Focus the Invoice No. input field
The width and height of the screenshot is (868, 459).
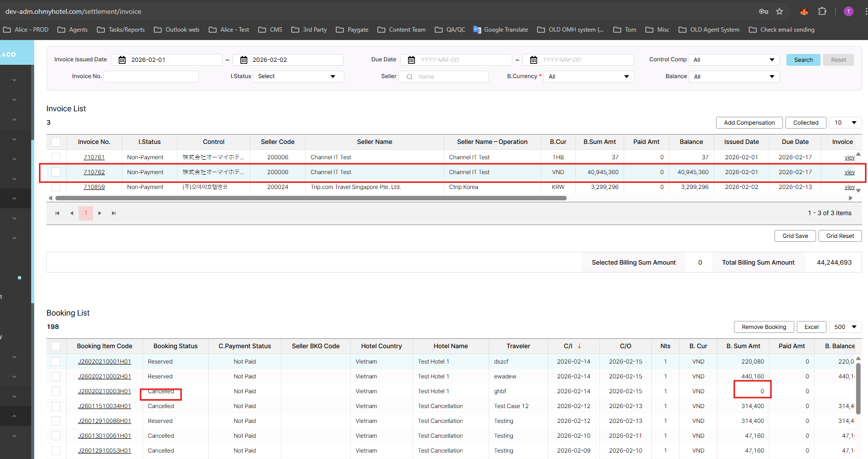point(151,77)
